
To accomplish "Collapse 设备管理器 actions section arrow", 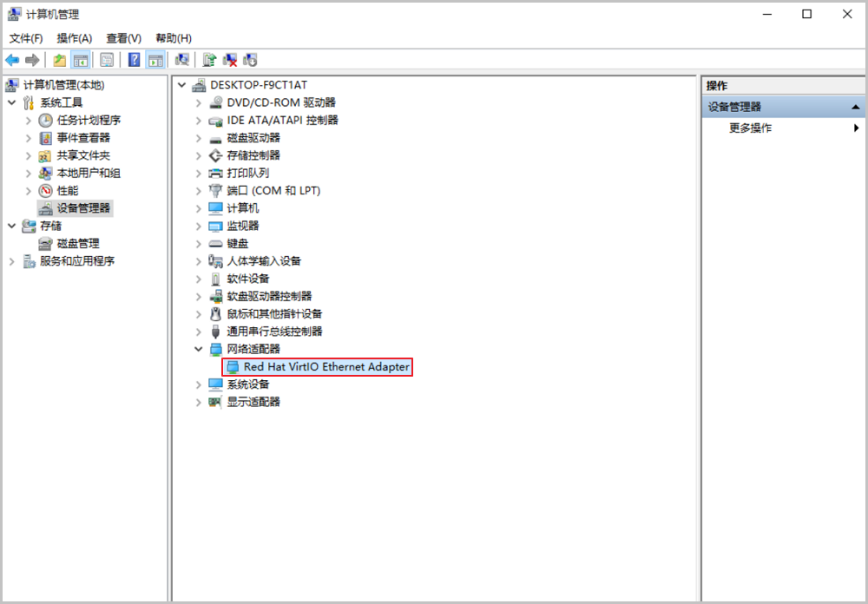I will pyautogui.click(x=856, y=107).
